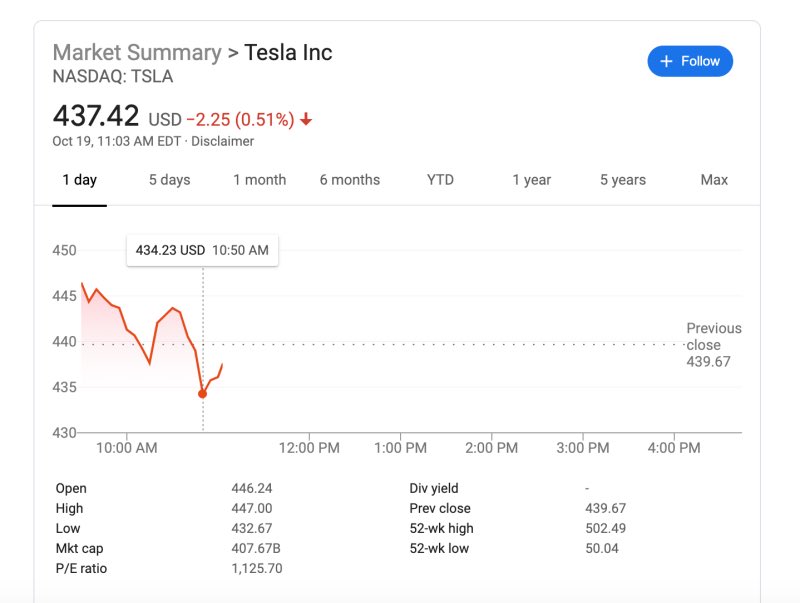Click the Market Summary breadcrumb

(137, 52)
